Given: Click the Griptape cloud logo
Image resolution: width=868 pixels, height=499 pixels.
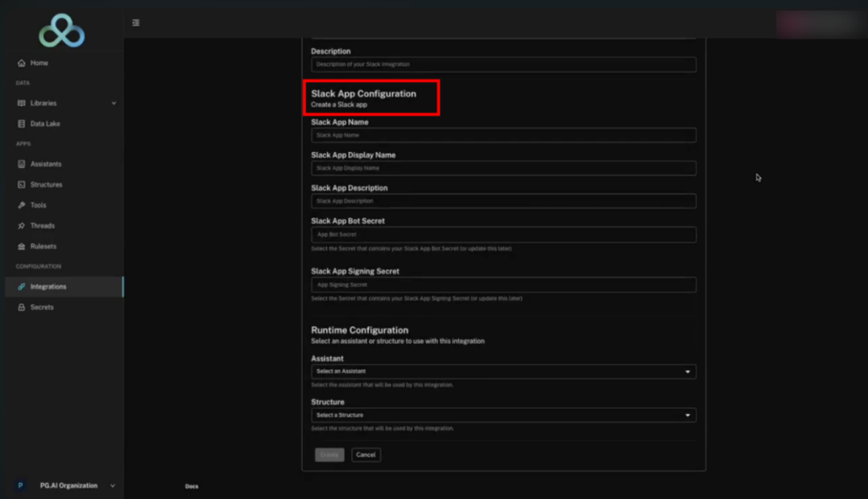Looking at the screenshot, I should pyautogui.click(x=61, y=31).
